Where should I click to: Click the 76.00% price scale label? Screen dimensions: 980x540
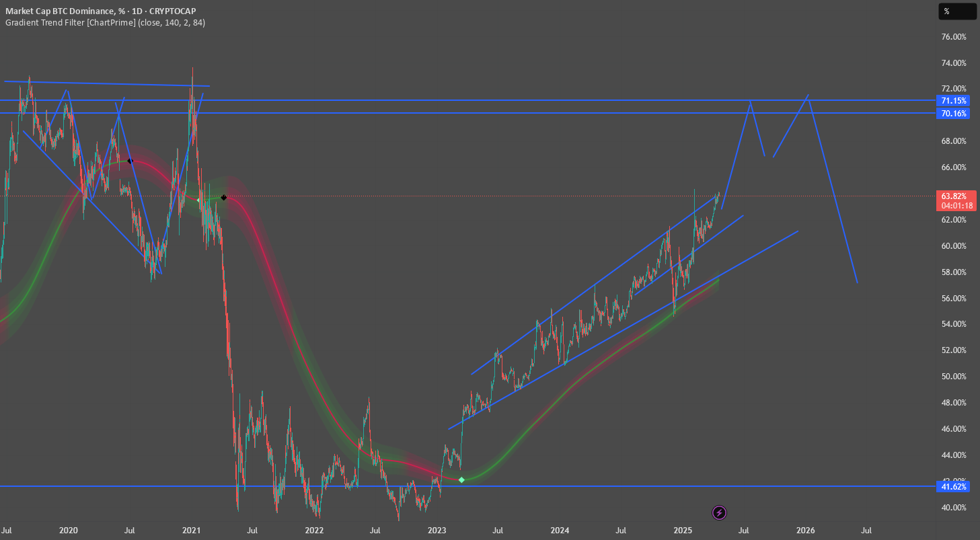pyautogui.click(x=954, y=37)
